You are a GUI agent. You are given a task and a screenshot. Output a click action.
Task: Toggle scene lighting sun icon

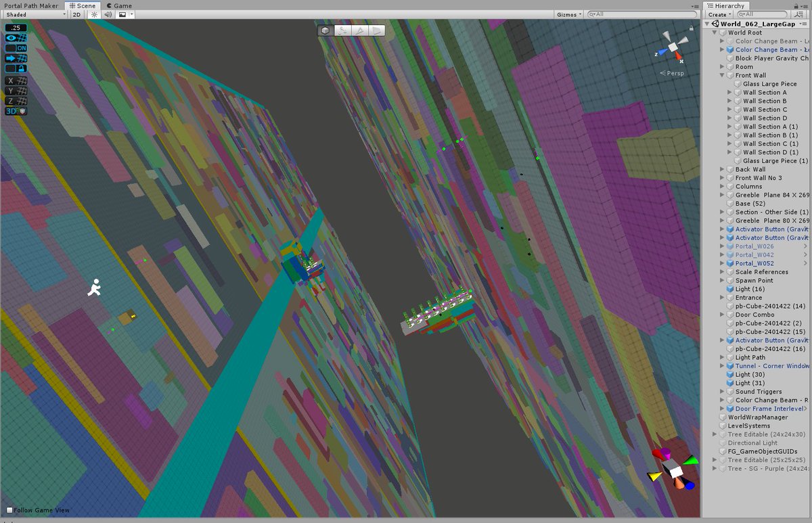94,14
